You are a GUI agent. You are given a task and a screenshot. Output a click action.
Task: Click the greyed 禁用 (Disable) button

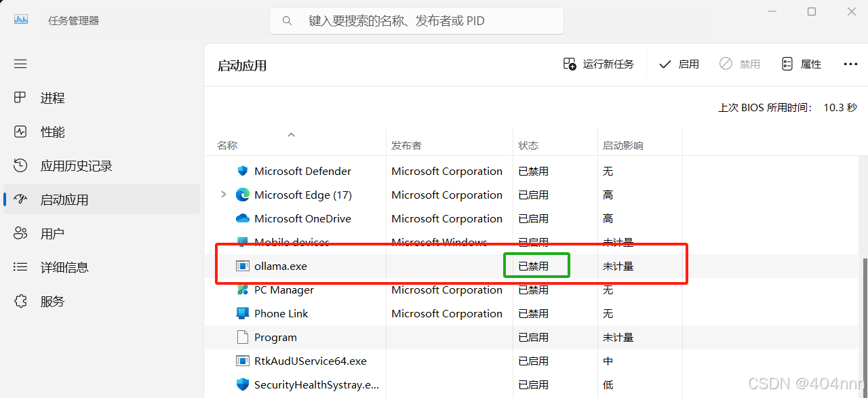740,64
